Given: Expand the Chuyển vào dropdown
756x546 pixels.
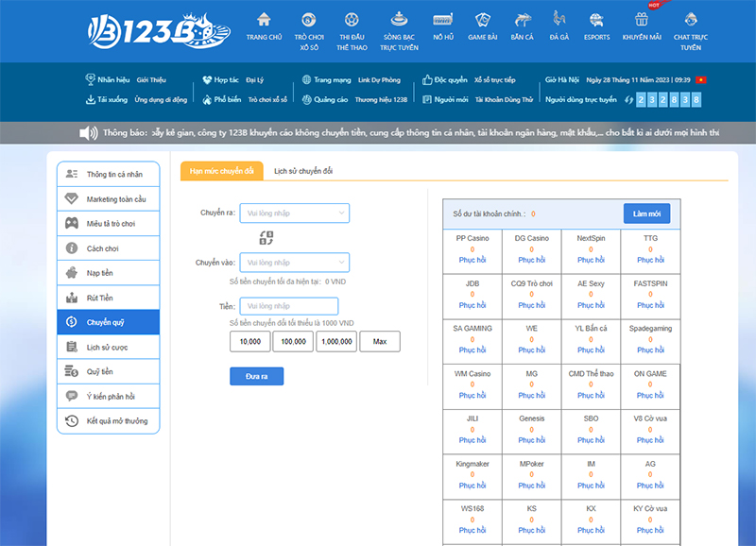Looking at the screenshot, I should point(295,263).
